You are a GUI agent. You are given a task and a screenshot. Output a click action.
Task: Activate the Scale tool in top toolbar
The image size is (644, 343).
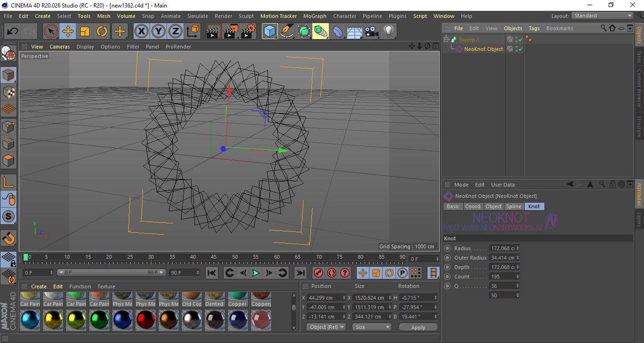pos(85,32)
